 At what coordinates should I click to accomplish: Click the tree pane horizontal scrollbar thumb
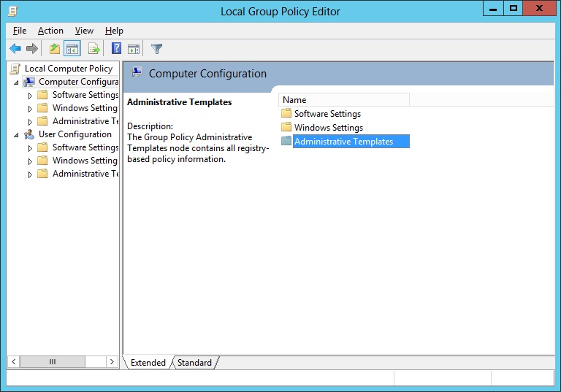[x=53, y=361]
